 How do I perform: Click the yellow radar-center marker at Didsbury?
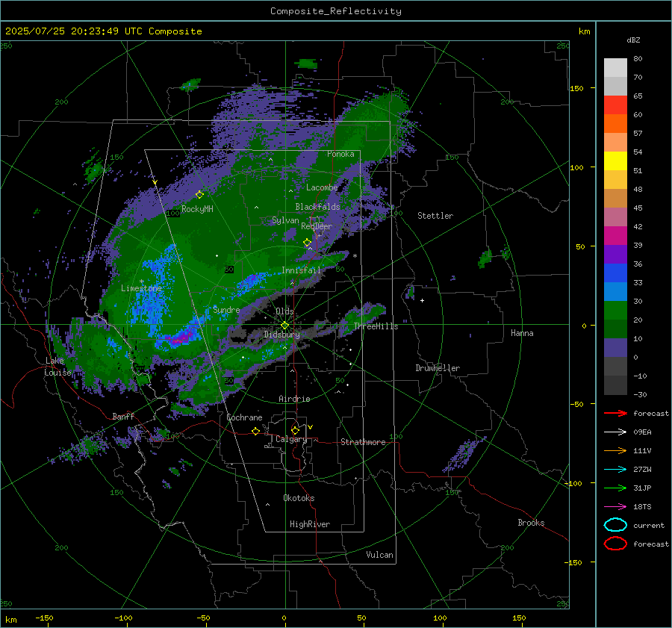coord(284,326)
